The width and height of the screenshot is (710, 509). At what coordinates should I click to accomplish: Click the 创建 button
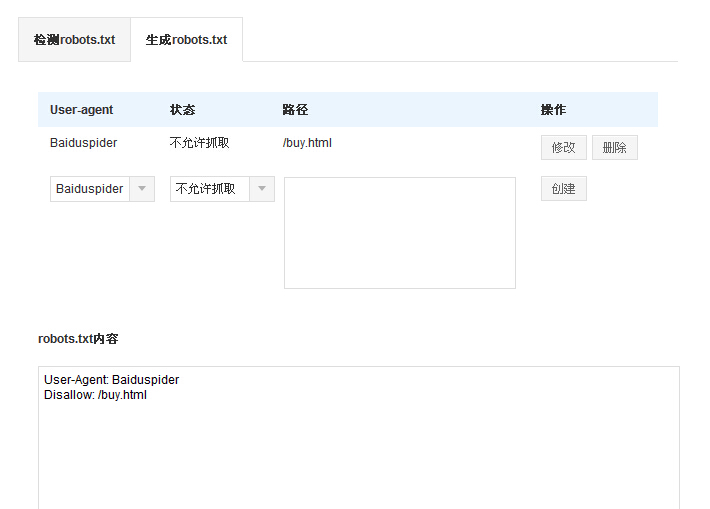point(564,188)
